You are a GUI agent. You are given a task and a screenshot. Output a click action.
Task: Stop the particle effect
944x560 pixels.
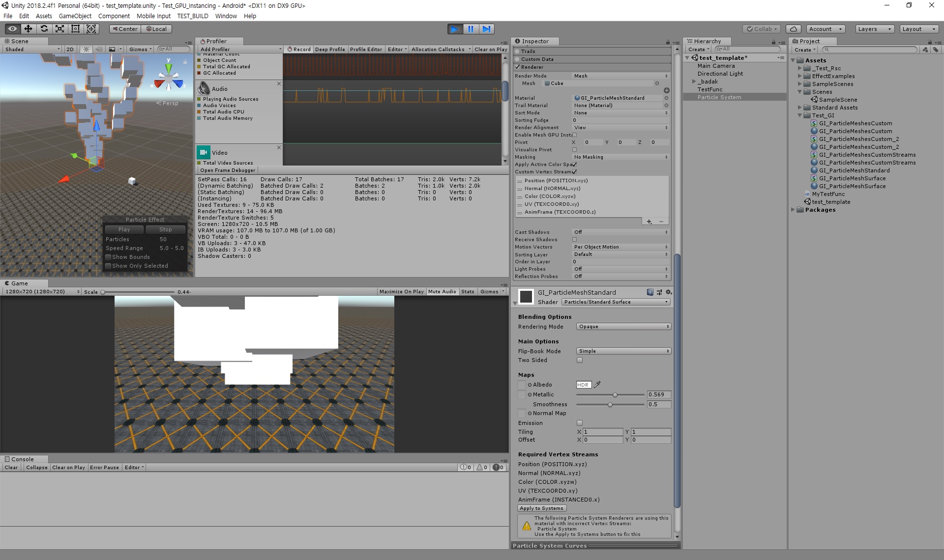click(166, 229)
